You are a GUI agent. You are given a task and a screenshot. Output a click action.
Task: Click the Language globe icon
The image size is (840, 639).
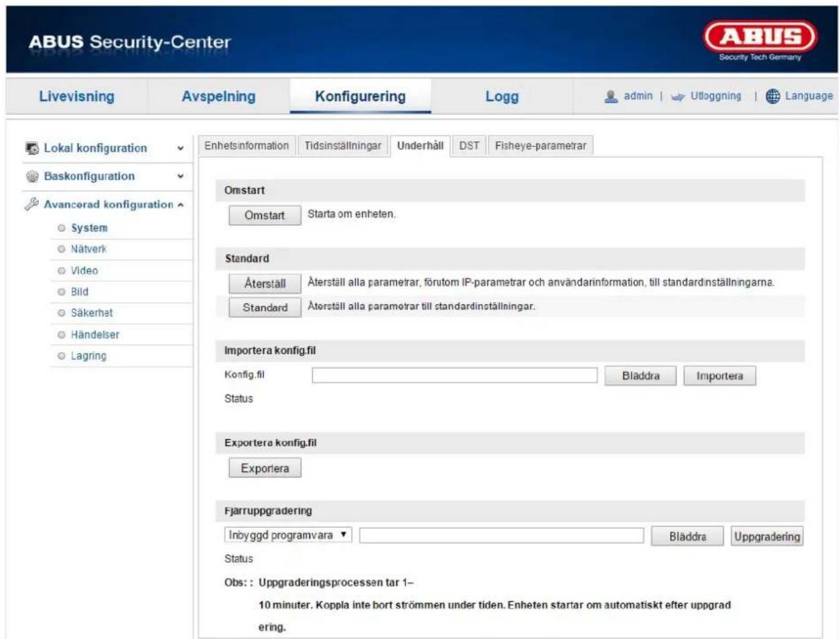773,96
